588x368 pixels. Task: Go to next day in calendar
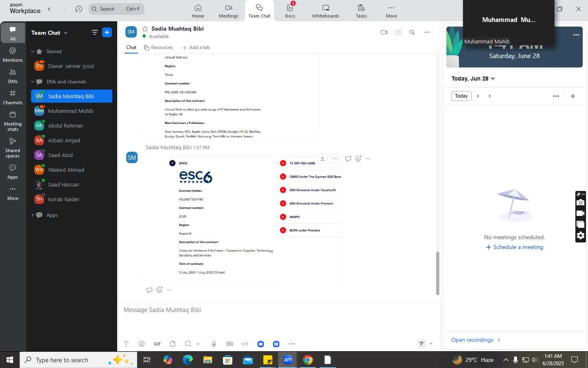(490, 96)
